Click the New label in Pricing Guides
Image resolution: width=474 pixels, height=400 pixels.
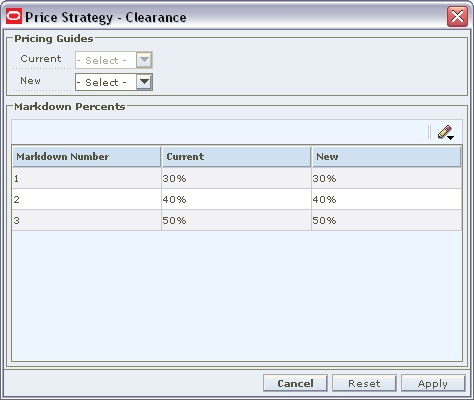click(x=30, y=81)
